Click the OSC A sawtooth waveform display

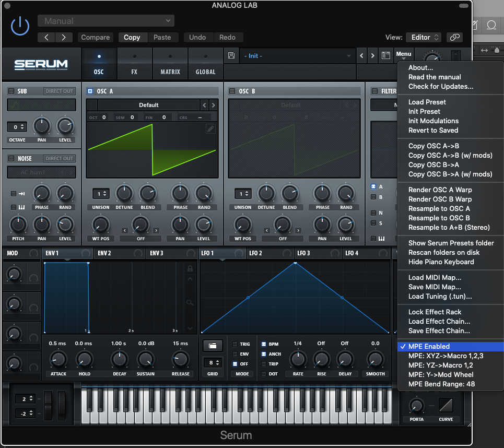tap(152, 149)
